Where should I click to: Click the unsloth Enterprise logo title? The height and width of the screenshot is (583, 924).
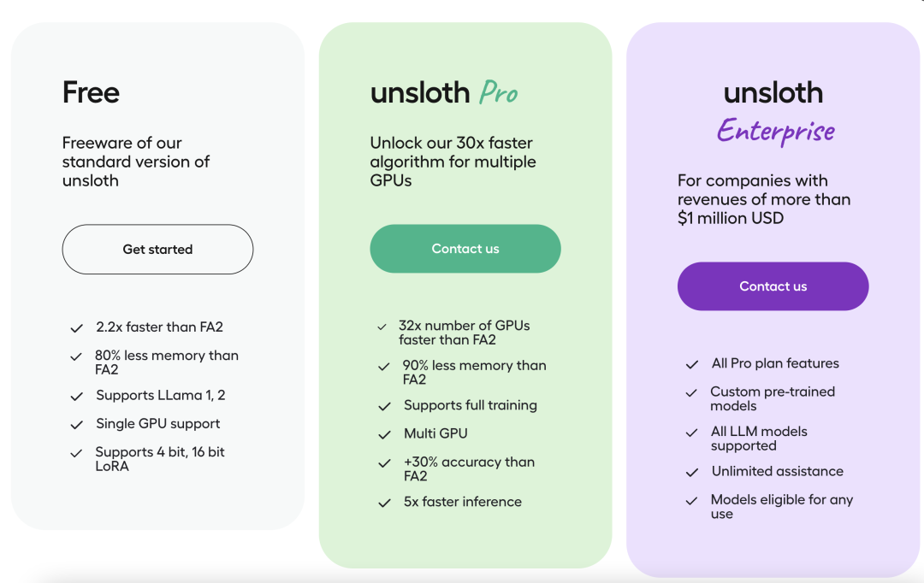click(774, 111)
